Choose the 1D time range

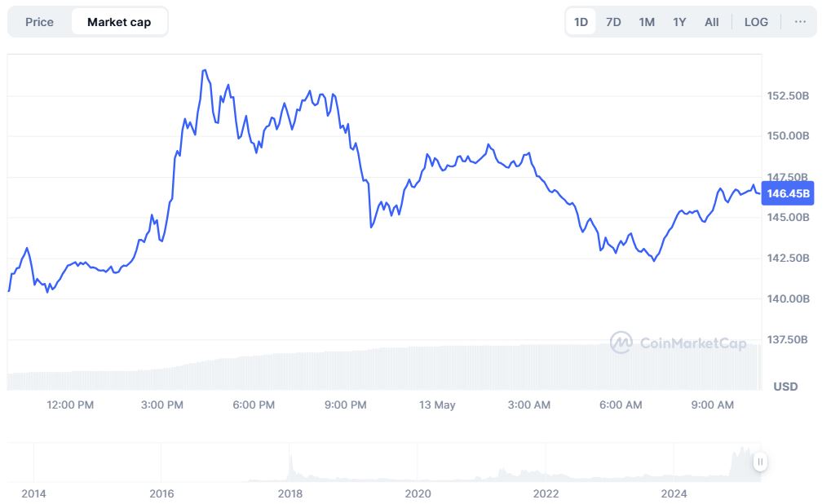click(x=581, y=22)
